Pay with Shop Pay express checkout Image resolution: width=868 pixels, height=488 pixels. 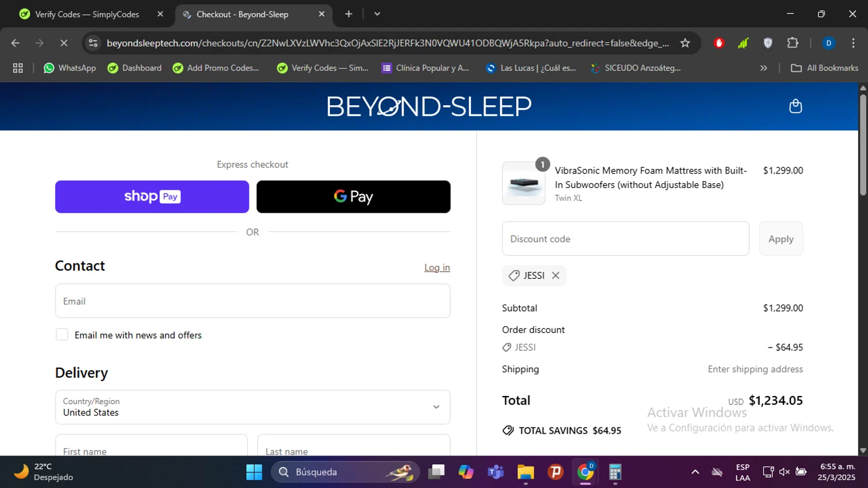(x=152, y=197)
